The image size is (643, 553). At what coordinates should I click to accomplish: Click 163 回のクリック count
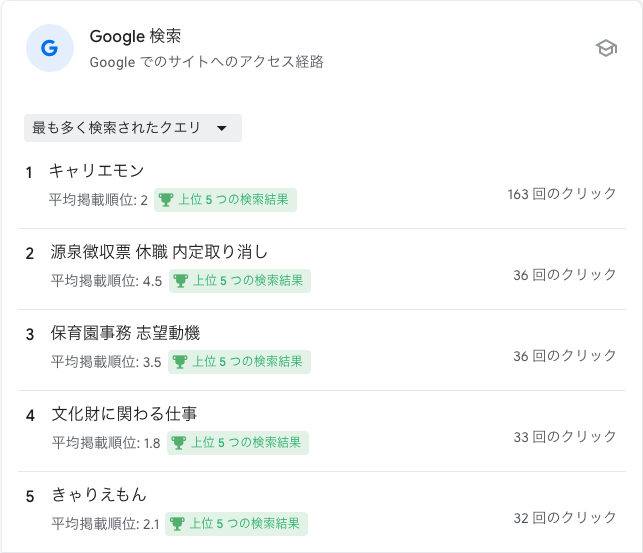562,193
